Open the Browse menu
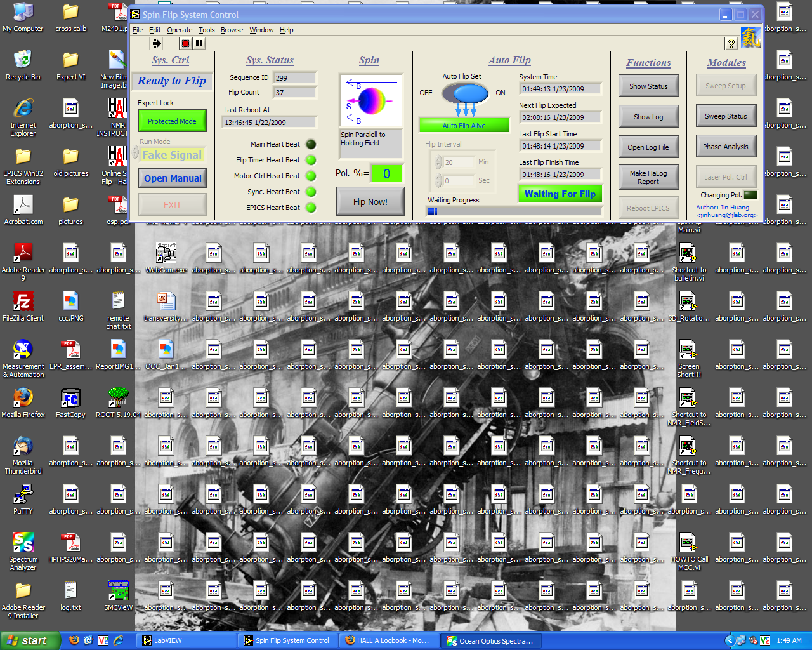The height and width of the screenshot is (650, 812). pyautogui.click(x=232, y=30)
